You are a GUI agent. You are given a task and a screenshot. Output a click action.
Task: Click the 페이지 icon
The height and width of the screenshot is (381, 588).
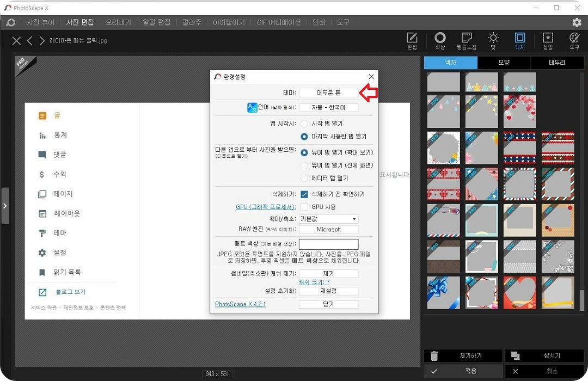click(42, 194)
